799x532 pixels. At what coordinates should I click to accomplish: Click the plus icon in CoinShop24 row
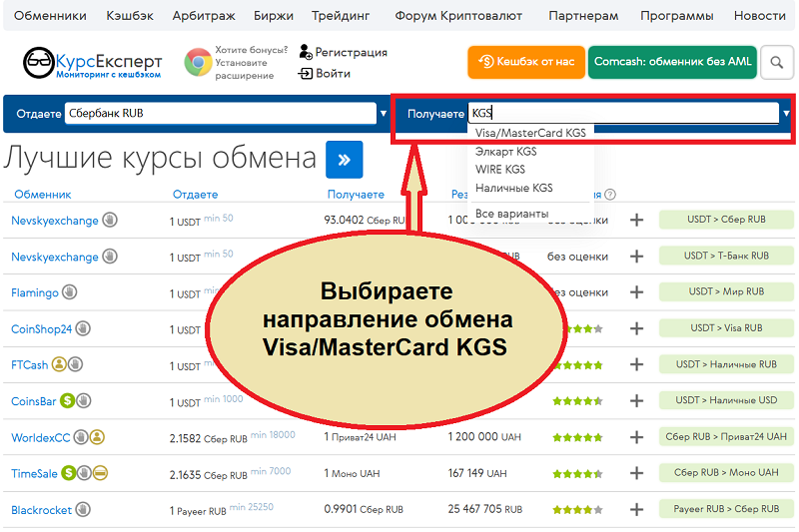[636, 328]
